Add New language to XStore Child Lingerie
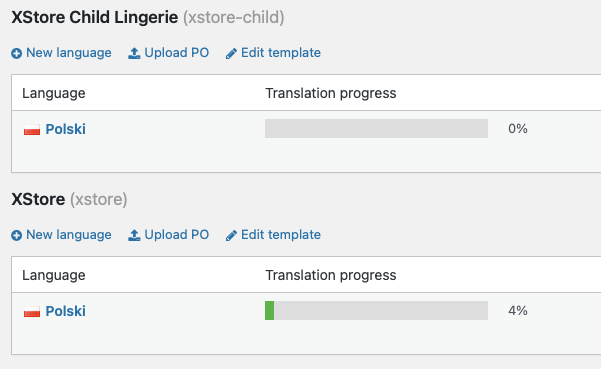The width and height of the screenshot is (601, 369). 69,52
